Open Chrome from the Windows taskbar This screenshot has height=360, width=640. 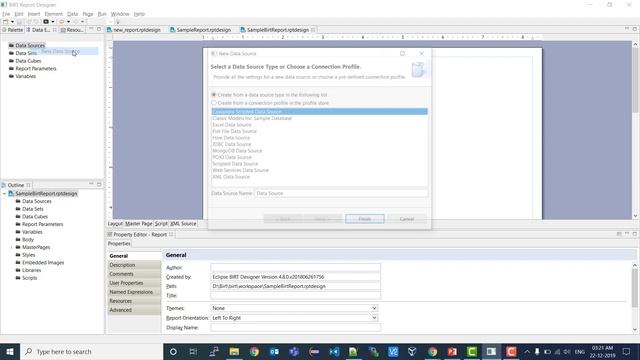(254, 351)
